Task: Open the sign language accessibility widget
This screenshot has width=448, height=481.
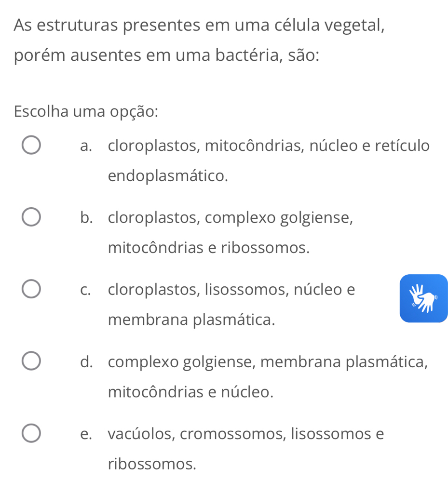Action: pos(423,298)
